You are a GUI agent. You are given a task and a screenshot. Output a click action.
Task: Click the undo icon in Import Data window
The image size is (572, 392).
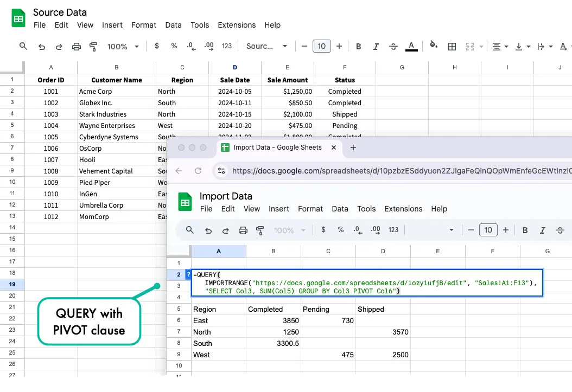pos(208,230)
